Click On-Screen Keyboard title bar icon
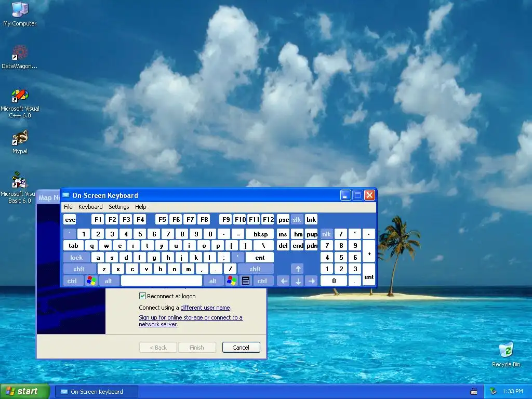 66,195
